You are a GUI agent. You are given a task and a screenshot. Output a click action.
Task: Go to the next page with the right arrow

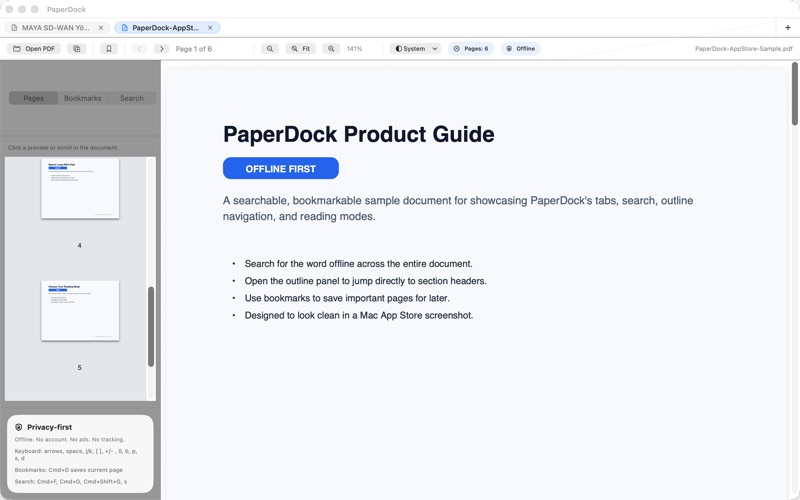pyautogui.click(x=162, y=48)
